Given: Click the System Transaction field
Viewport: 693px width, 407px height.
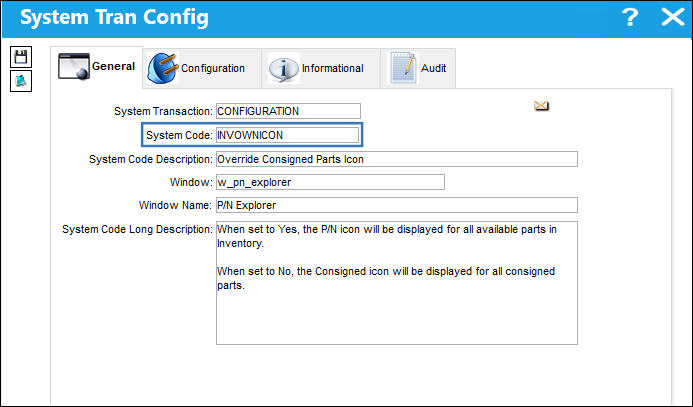Looking at the screenshot, I should tap(288, 111).
